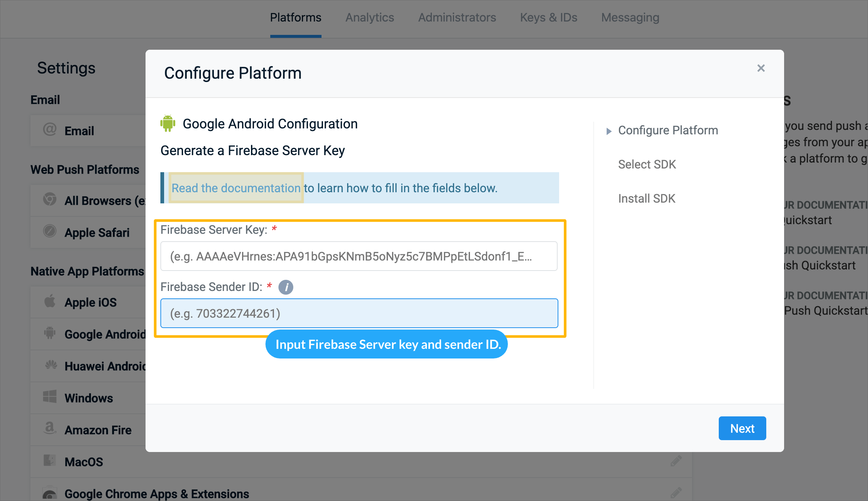Click the green Android robot icon
The image size is (868, 501).
168,124
